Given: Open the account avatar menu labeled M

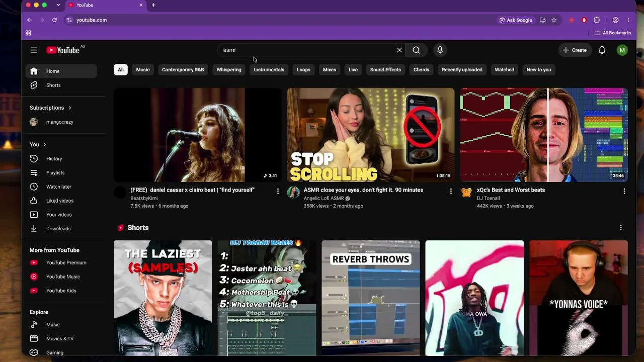Looking at the screenshot, I should [622, 50].
